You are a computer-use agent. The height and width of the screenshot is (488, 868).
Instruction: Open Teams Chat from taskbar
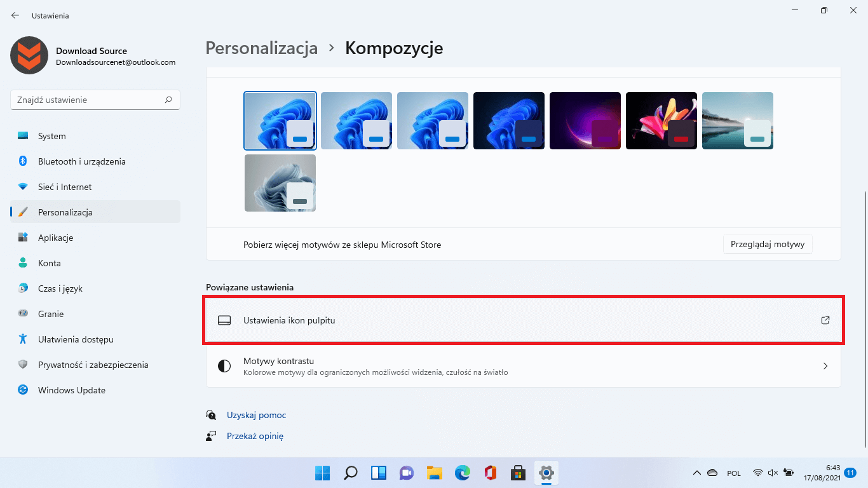click(x=407, y=473)
